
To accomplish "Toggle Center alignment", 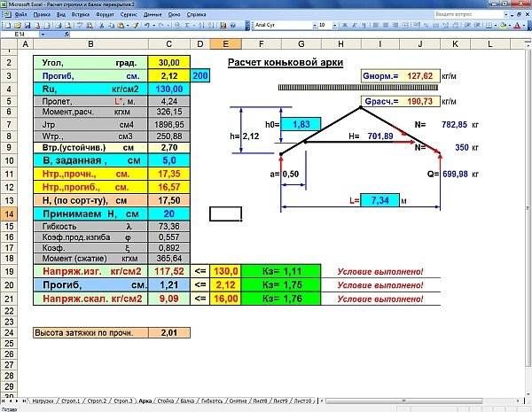I will pos(386,26).
